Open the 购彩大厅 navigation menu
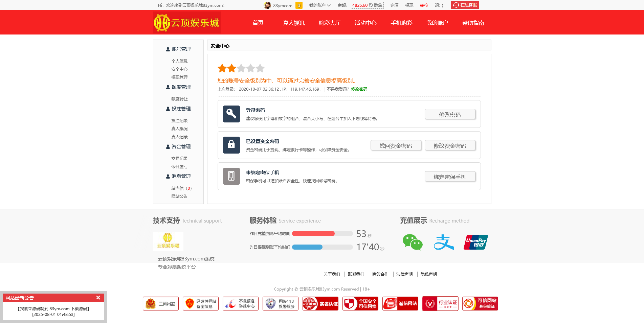The height and width of the screenshot is (323, 644). pyautogui.click(x=329, y=23)
